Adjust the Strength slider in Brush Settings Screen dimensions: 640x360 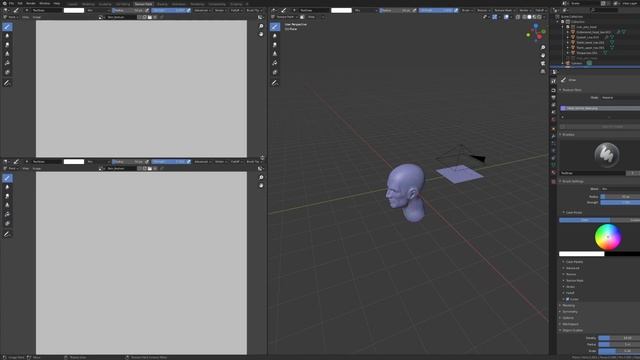[620, 202]
